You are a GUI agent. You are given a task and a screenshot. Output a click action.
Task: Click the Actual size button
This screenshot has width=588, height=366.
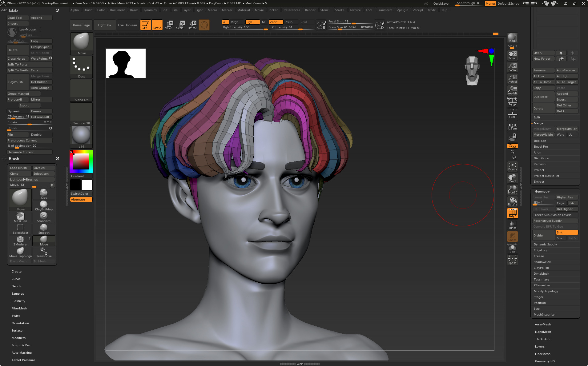tap(512, 79)
